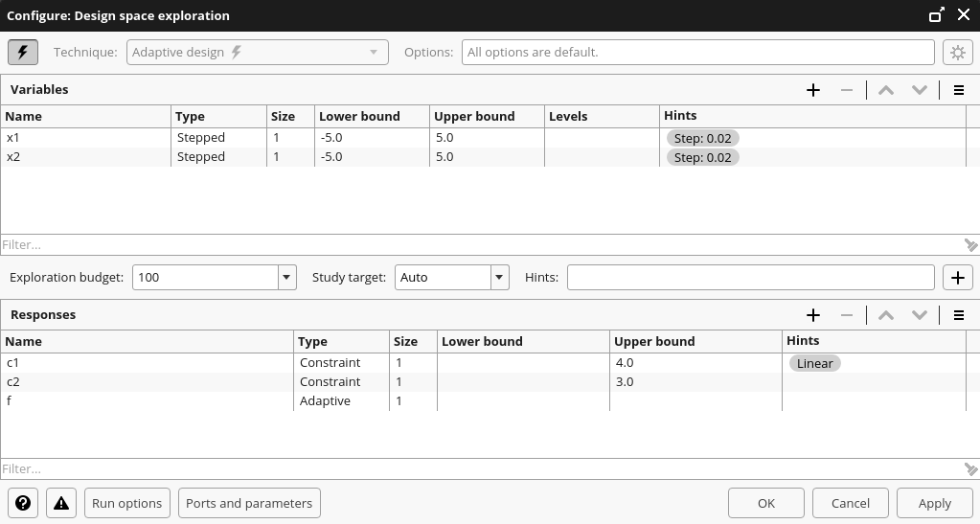Add a new variable with the Variables plus icon
The height and width of the screenshot is (524, 980).
click(x=813, y=90)
